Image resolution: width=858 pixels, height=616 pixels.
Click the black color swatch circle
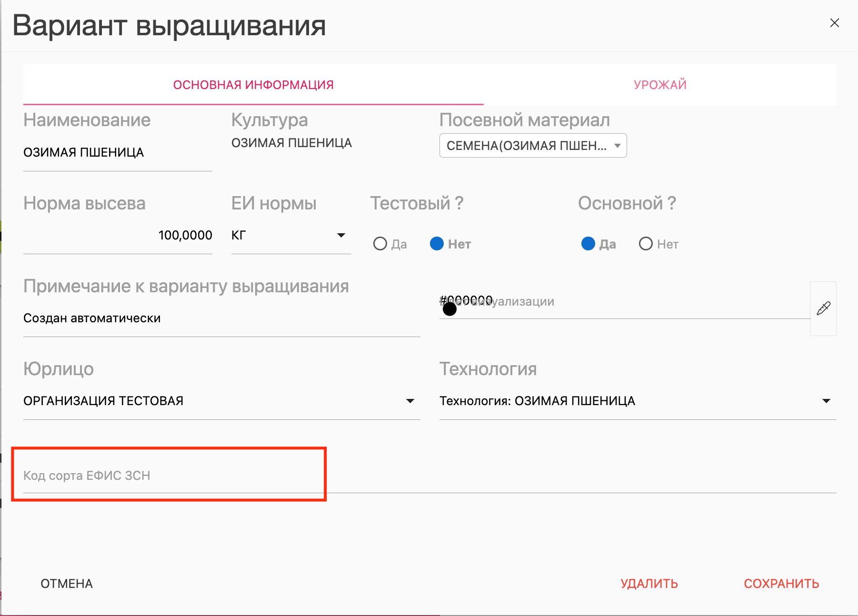point(449,309)
